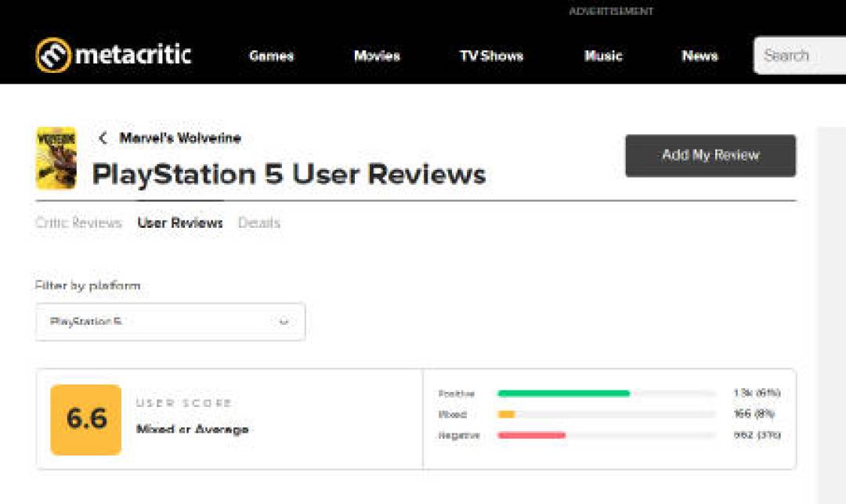Click the yellow Mixed reviews bar

pyautogui.click(x=506, y=415)
